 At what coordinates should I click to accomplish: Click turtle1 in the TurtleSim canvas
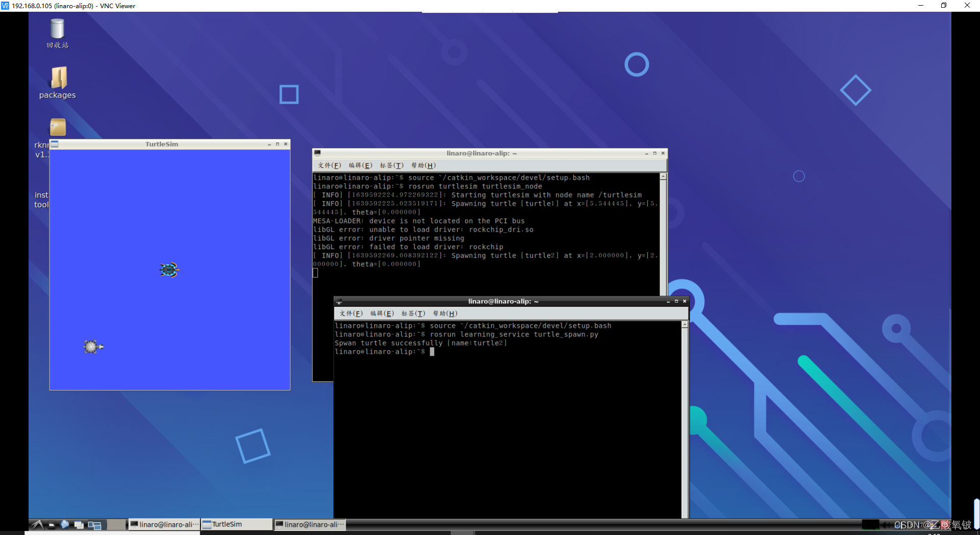click(x=169, y=270)
